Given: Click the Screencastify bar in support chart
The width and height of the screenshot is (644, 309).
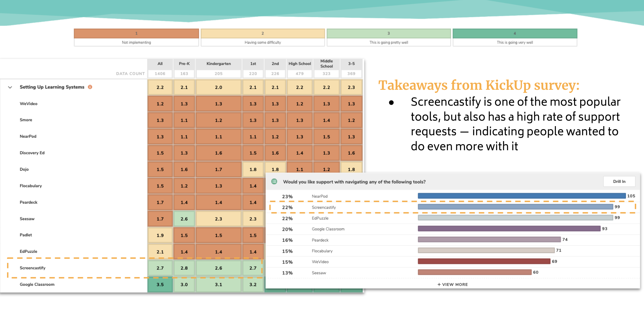Looking at the screenshot, I should [x=516, y=207].
